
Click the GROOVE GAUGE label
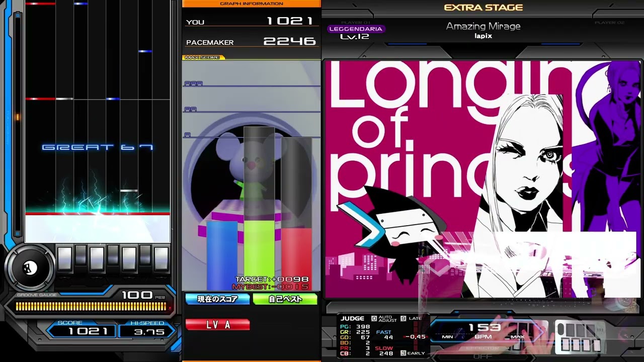click(37, 295)
